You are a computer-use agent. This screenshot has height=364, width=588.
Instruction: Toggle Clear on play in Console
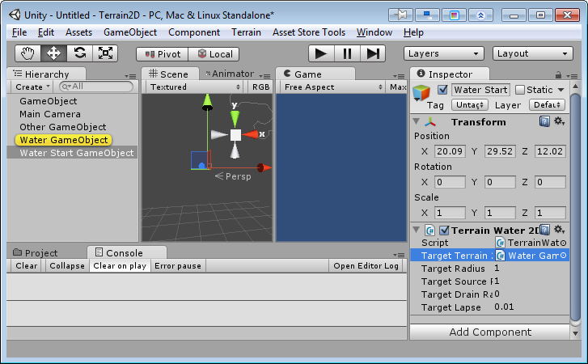coord(120,266)
